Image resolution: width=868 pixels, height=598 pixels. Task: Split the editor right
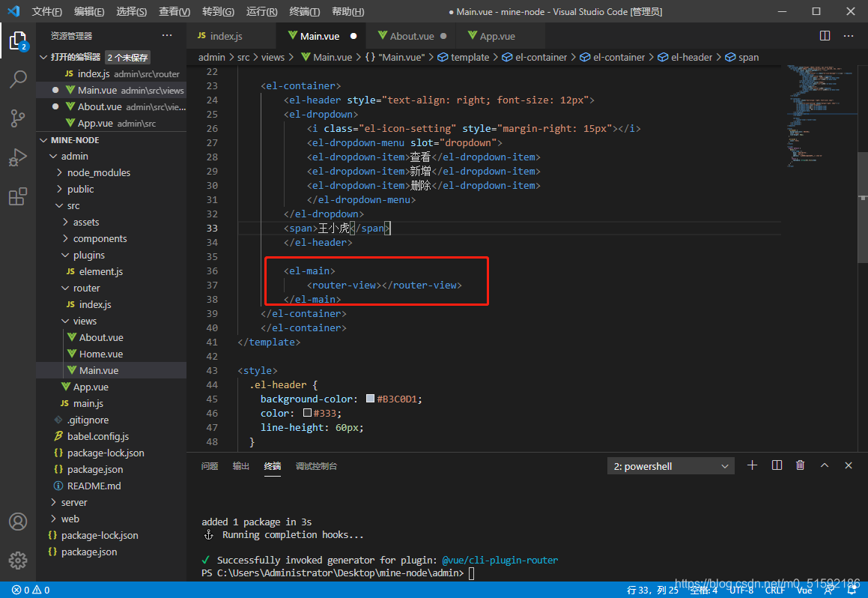[x=825, y=36]
